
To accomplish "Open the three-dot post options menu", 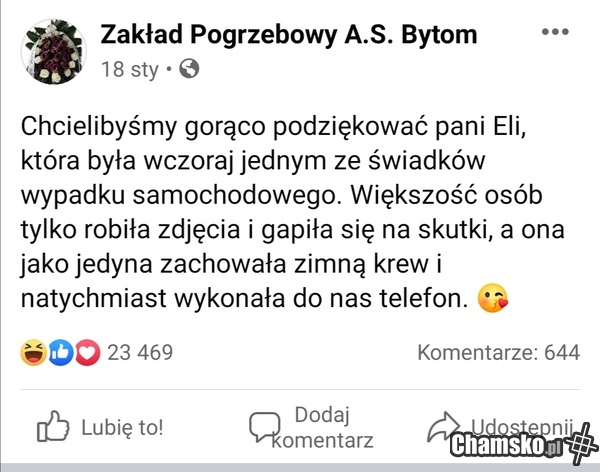I will point(555,31).
